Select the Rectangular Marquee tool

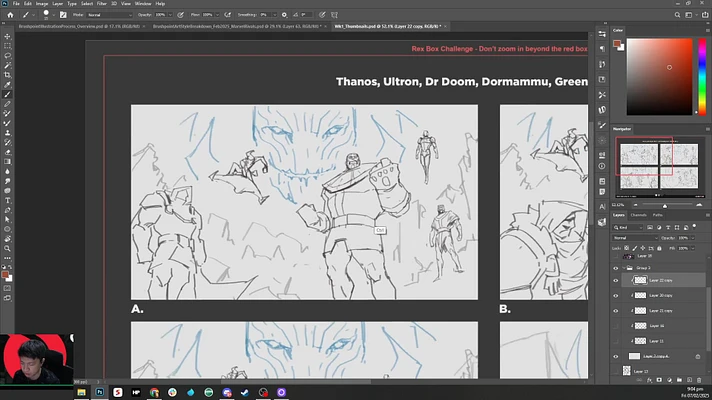[x=7, y=46]
